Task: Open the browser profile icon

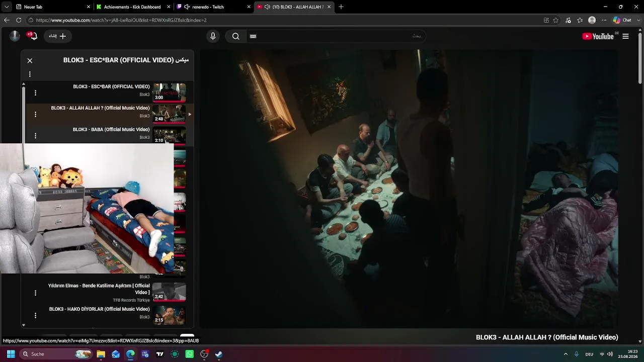Action: tap(592, 20)
